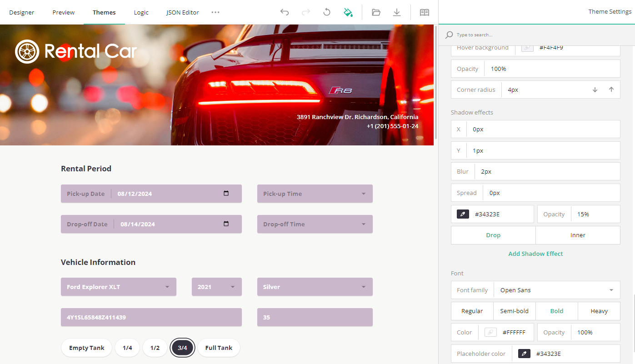The image size is (635, 364).
Task: Click the Redo icon in the toolbar
Action: (305, 12)
